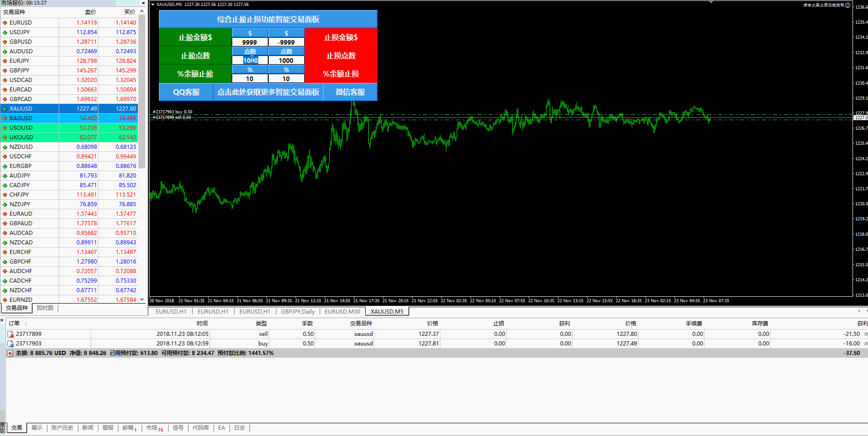Screen dimensions: 868x436
Task: Click the chart shift triangle marker at top
Action: tap(711, 2)
